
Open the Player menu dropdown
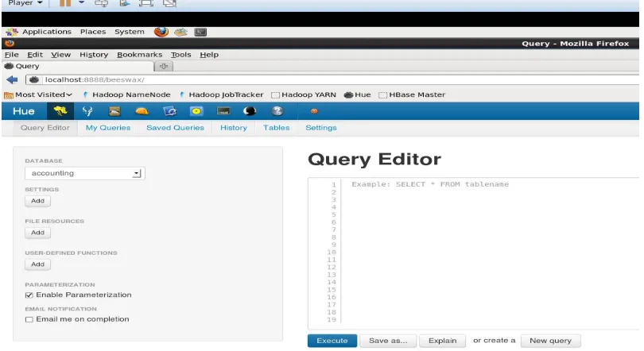click(x=25, y=3)
